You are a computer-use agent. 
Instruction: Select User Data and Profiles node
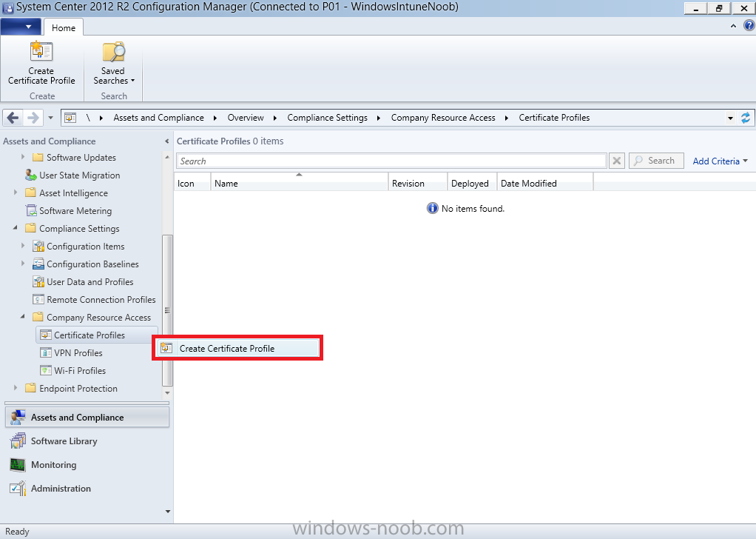(83, 282)
